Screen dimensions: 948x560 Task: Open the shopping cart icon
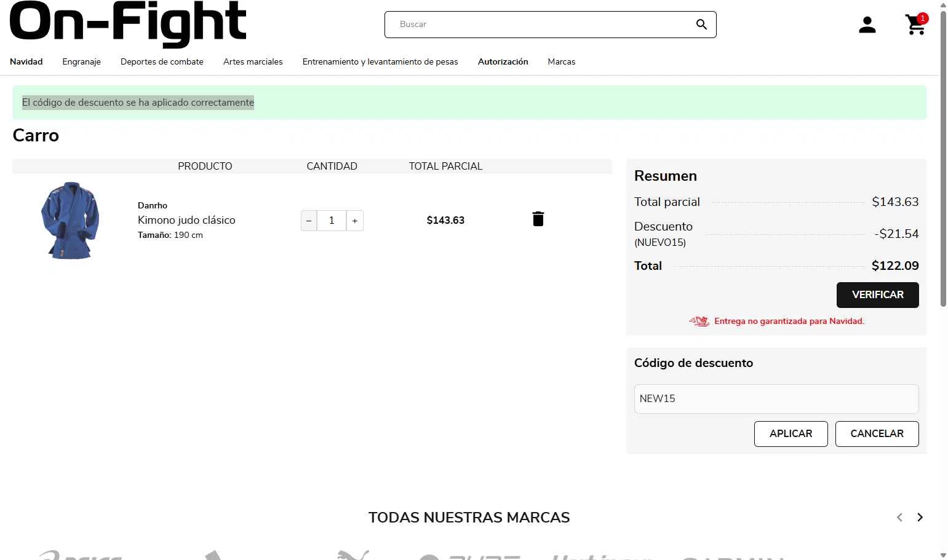[915, 25]
